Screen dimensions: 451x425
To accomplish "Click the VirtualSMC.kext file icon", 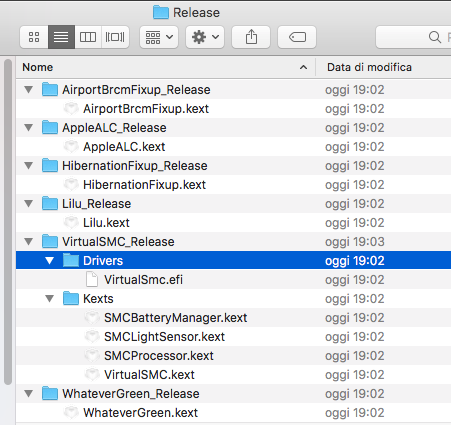I will tap(92, 375).
